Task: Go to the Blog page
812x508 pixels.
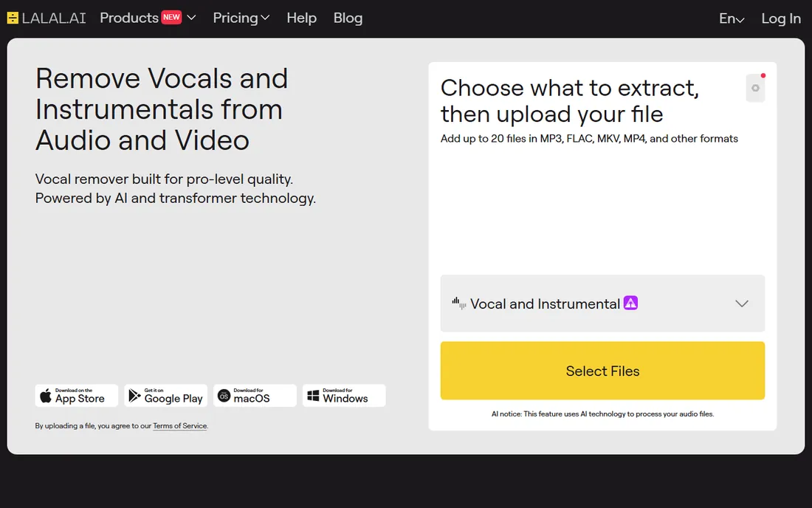Action: 348,18
